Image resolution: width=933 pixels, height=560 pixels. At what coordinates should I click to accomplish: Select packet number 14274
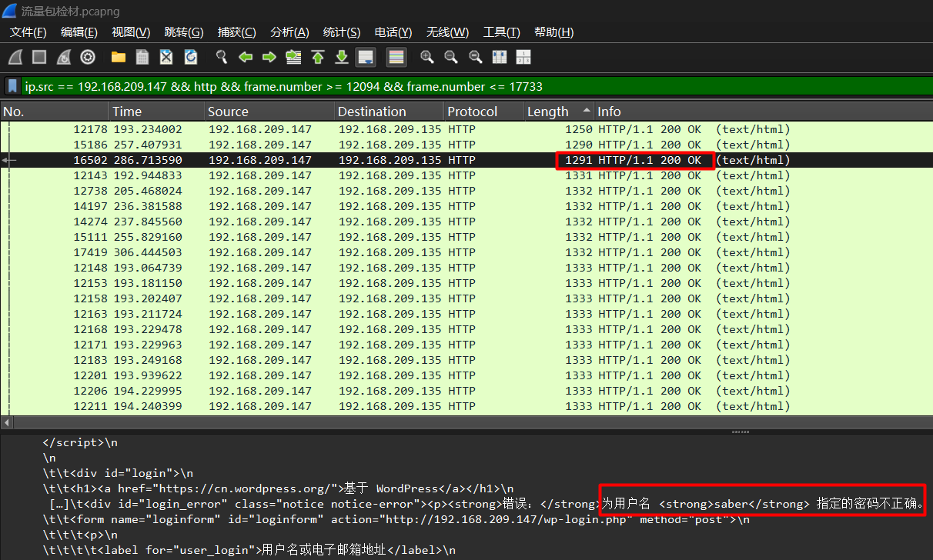[x=466, y=222]
